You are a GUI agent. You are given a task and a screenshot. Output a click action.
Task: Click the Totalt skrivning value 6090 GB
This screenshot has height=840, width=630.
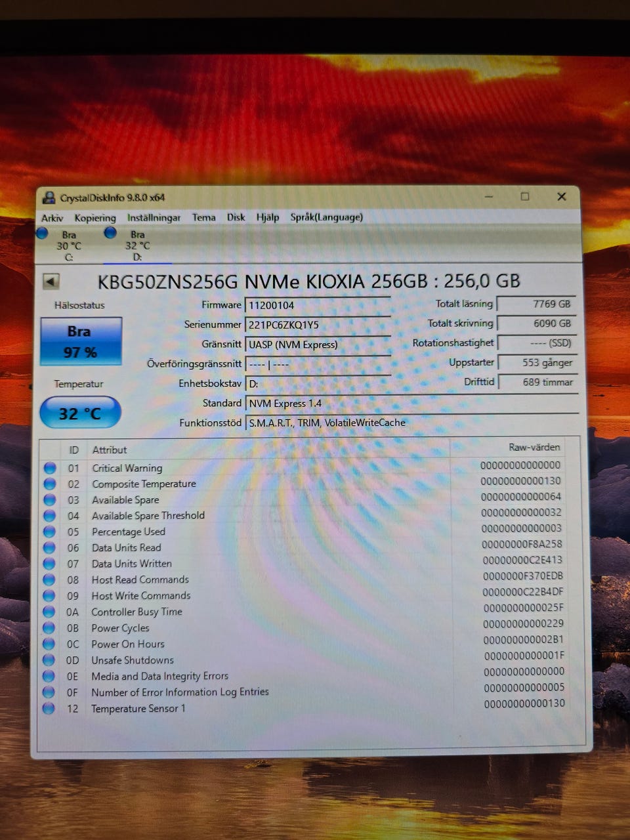(536, 324)
